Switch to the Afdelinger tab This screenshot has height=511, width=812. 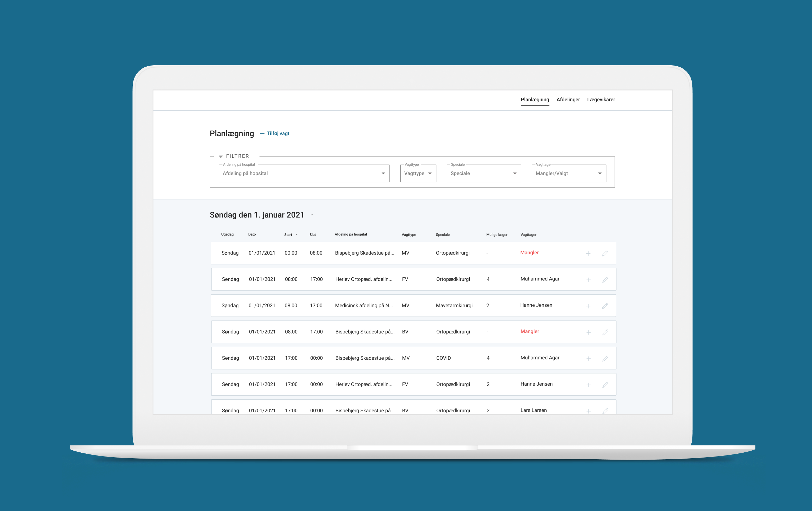[568, 99]
